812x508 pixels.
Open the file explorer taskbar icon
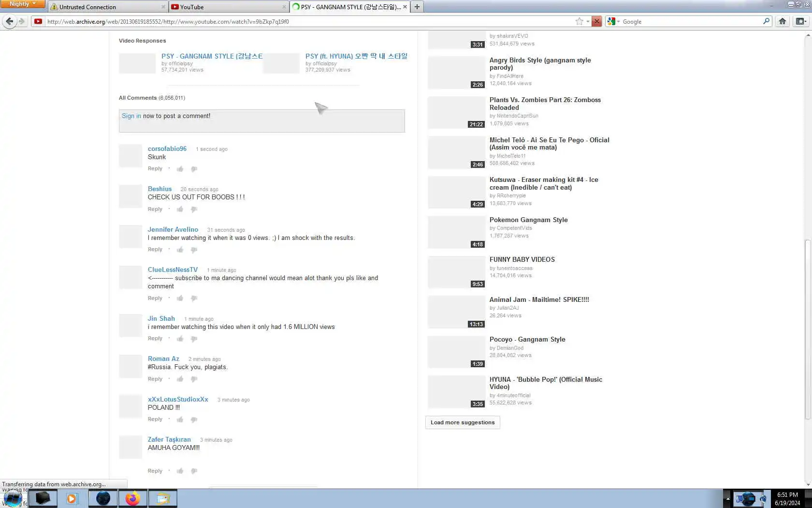coord(163,498)
